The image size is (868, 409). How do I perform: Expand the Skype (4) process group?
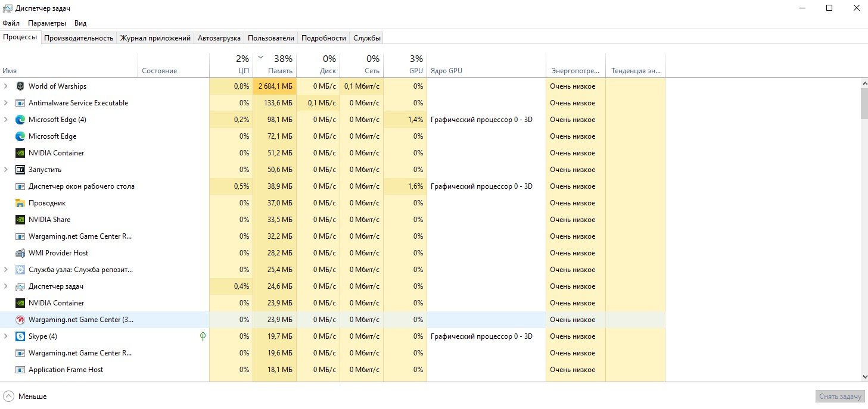click(6, 336)
